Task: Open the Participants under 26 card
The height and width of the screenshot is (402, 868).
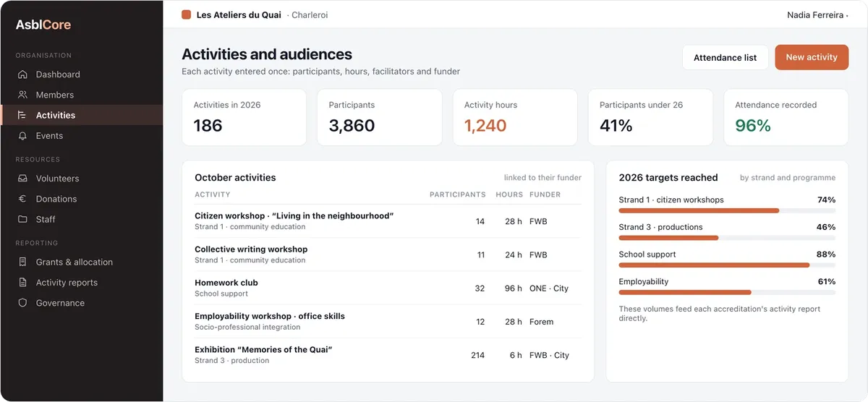Action: click(650, 117)
